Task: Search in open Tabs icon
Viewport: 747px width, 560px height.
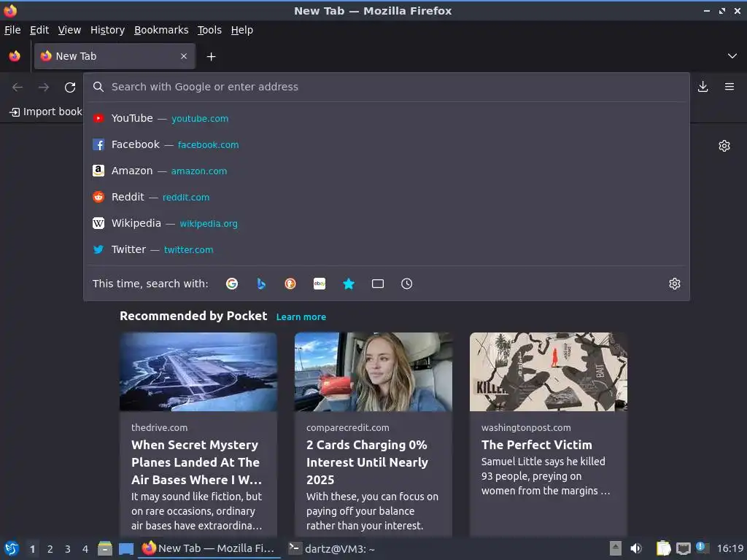Action: pyautogui.click(x=378, y=284)
